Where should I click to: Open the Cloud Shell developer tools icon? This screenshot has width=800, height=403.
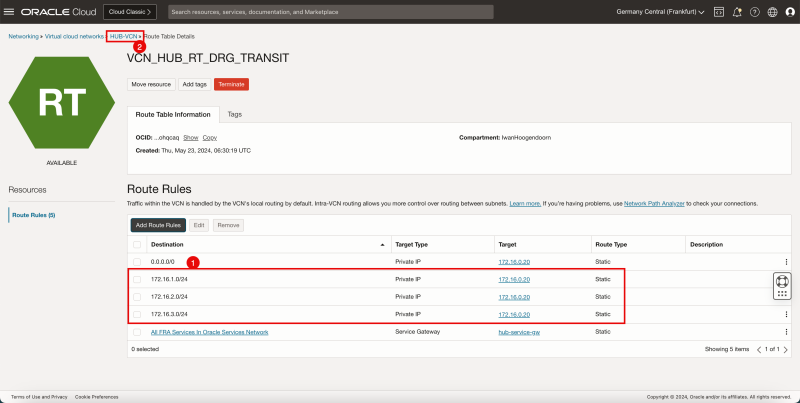[x=718, y=12]
